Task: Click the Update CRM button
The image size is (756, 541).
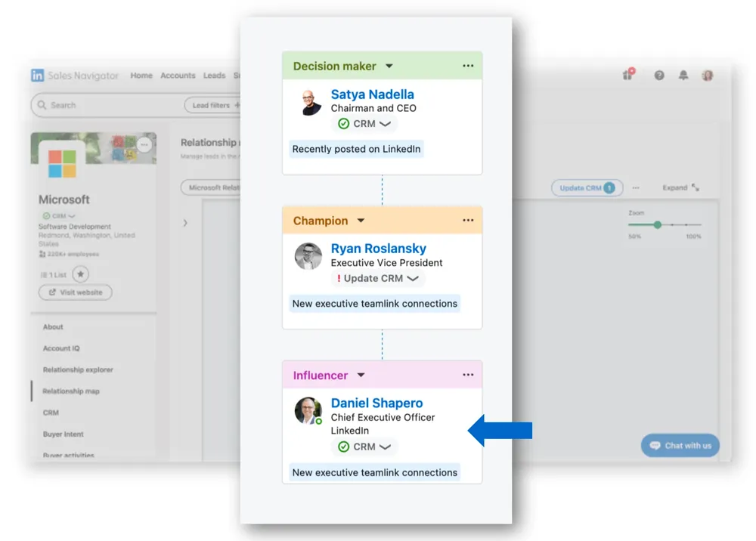Action: [x=587, y=188]
